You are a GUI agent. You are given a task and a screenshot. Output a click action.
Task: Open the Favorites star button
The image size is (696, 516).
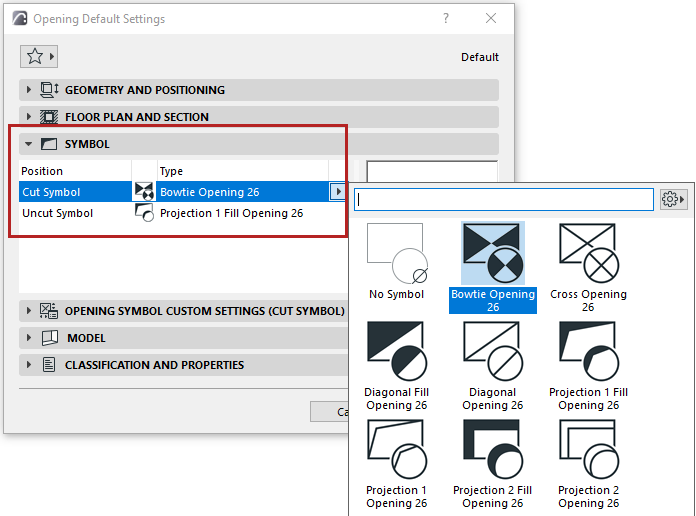click(x=39, y=56)
